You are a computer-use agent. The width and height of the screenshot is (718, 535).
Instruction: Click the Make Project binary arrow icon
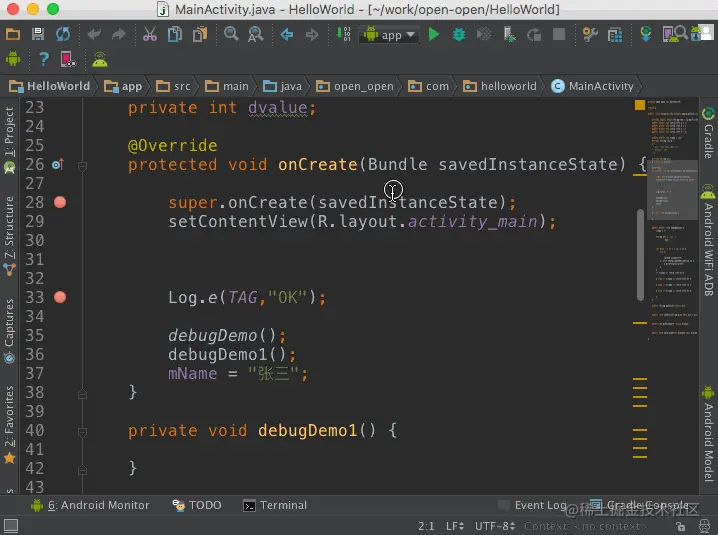click(x=343, y=34)
